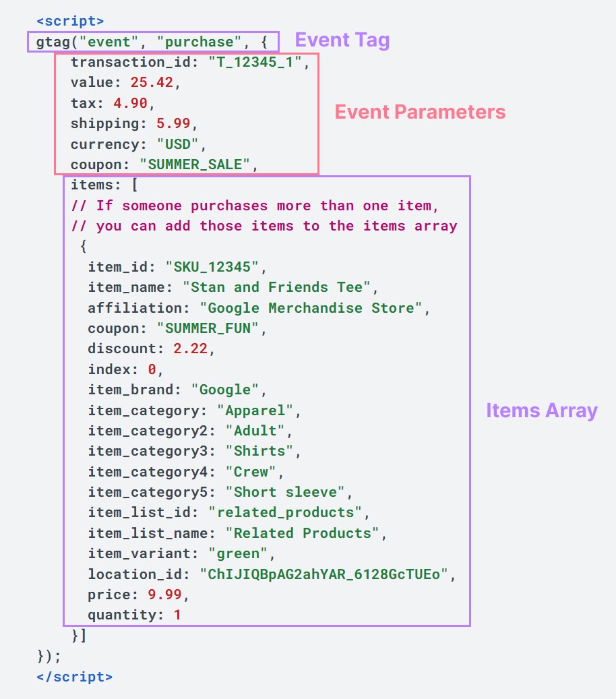This screenshot has width=616, height=699.
Task: Click item_category3 "Shirts" line
Action: [x=194, y=451]
